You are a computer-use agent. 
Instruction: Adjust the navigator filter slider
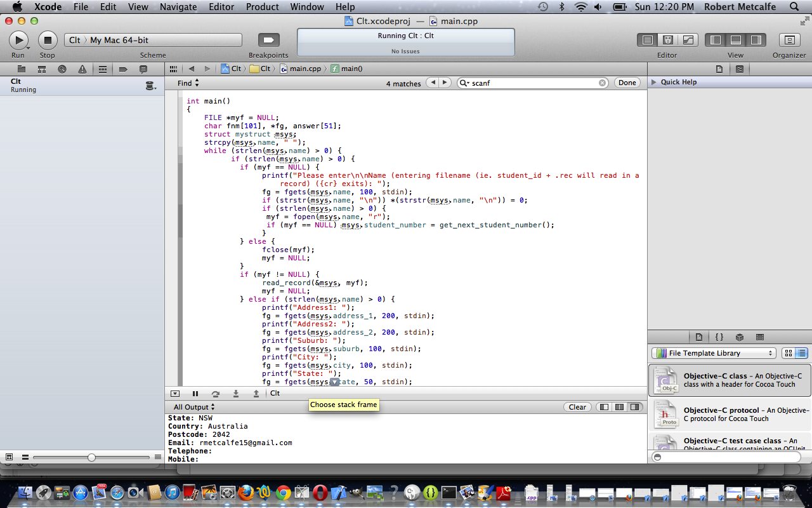[x=91, y=457]
